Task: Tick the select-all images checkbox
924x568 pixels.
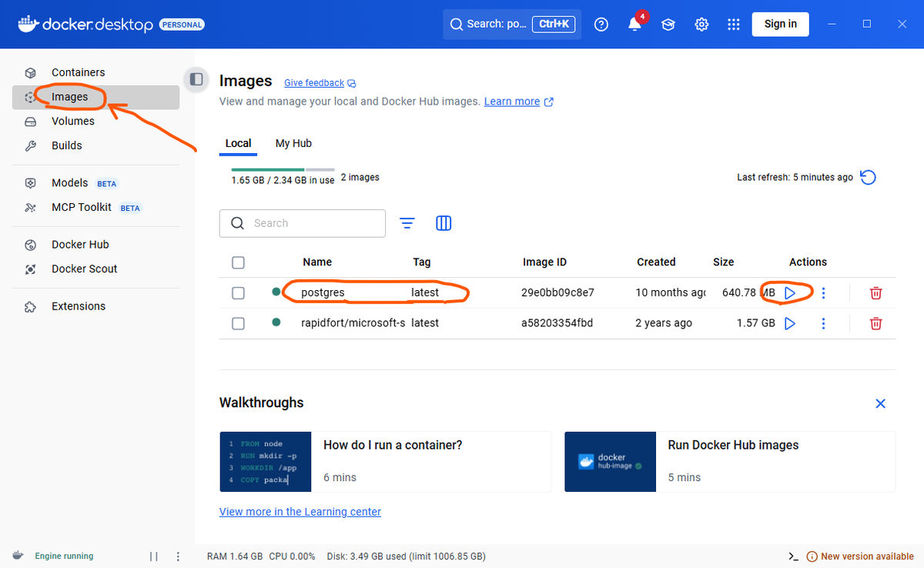Action: pos(238,262)
